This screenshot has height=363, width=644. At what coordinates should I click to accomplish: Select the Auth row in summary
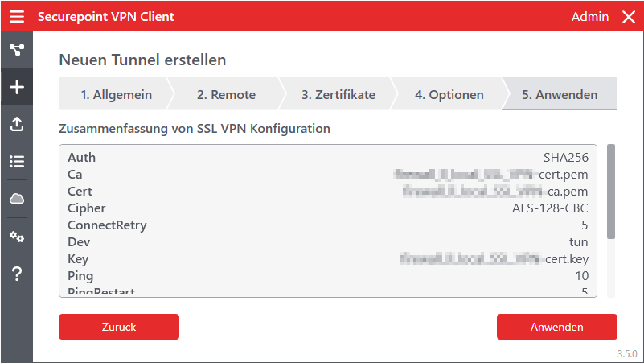pyautogui.click(x=327, y=158)
